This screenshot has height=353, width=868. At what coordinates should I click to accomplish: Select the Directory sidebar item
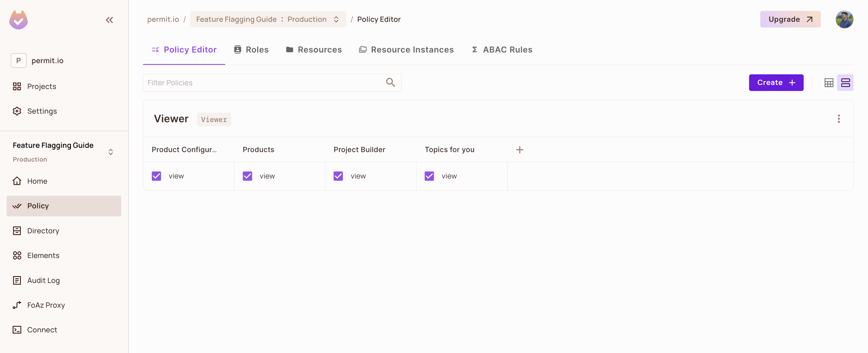[43, 231]
